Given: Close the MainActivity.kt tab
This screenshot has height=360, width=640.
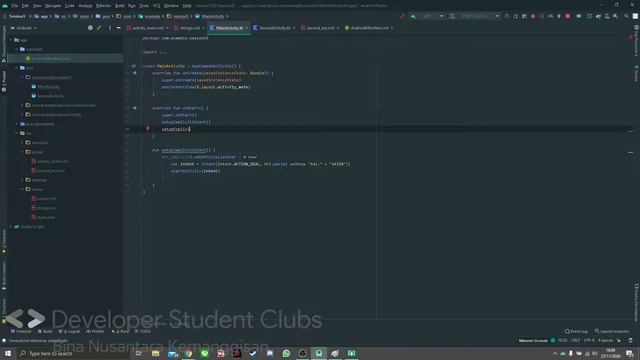Looking at the screenshot, I should click(x=247, y=28).
